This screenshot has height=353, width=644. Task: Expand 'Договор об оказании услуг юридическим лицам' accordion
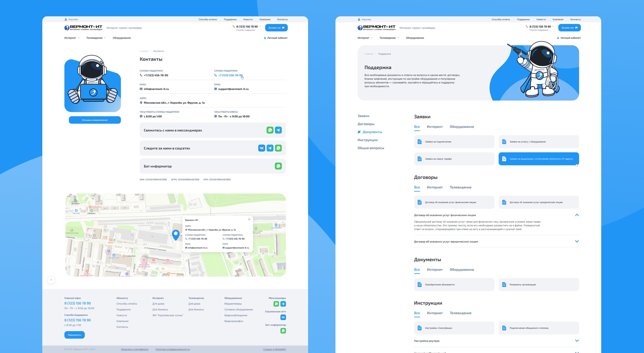click(577, 241)
